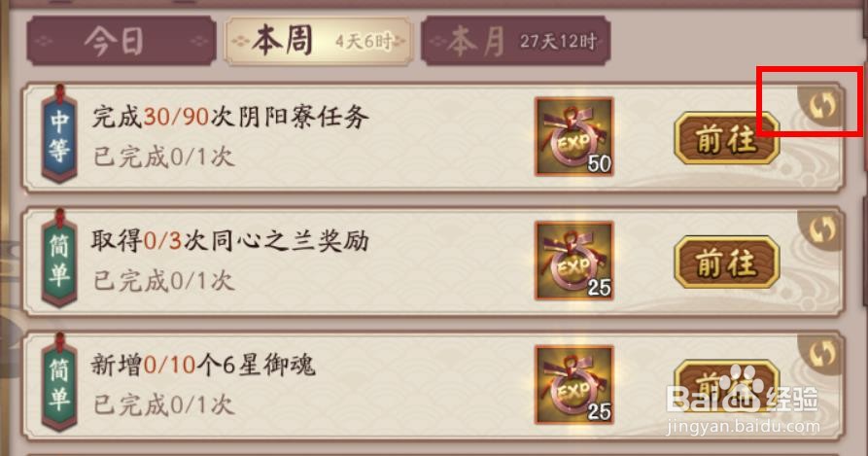Click 前往 for 阴阳寮任务 quest

[x=726, y=138]
